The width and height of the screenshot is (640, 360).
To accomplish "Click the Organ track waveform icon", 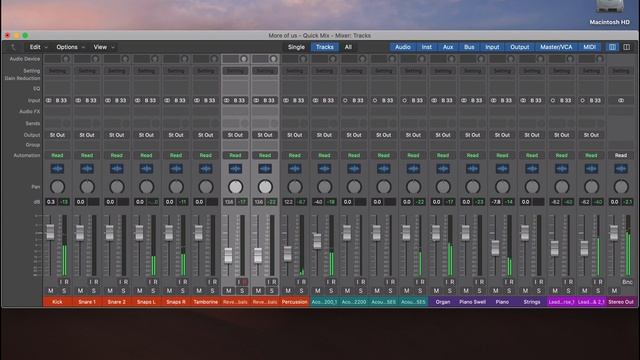I will [443, 169].
